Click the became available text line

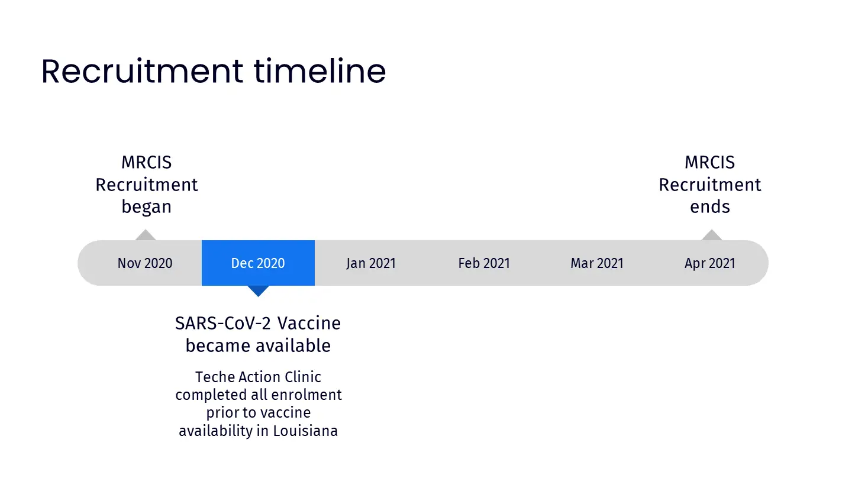[258, 345]
